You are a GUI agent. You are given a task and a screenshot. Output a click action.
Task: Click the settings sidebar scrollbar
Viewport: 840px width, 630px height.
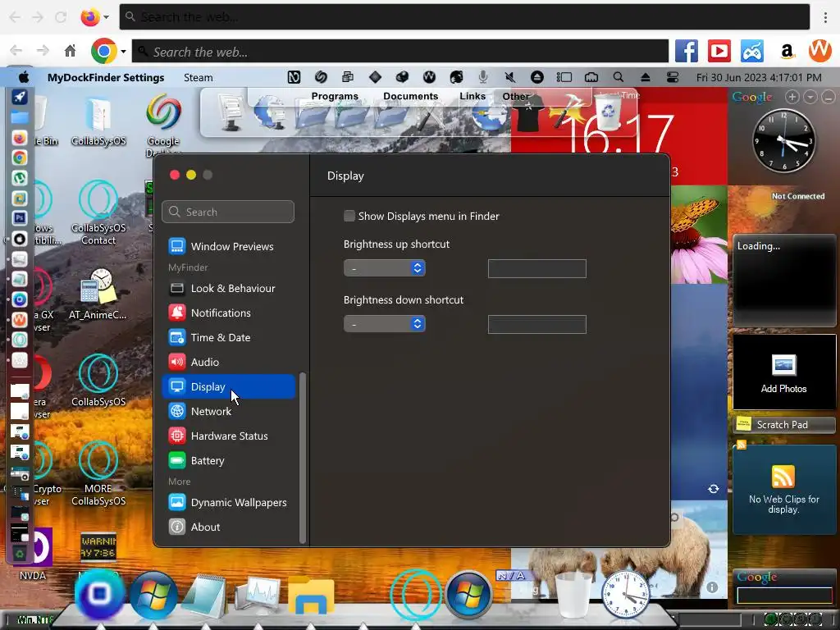coord(302,458)
